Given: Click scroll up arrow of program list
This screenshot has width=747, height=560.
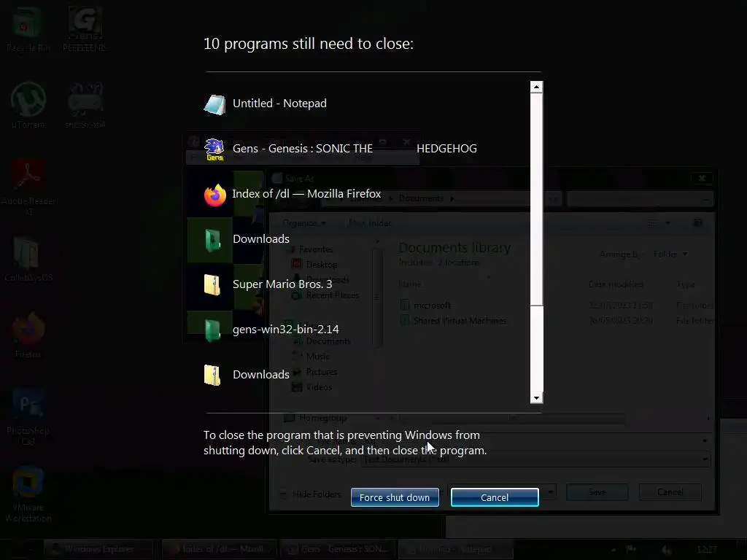Looking at the screenshot, I should pyautogui.click(x=536, y=87).
